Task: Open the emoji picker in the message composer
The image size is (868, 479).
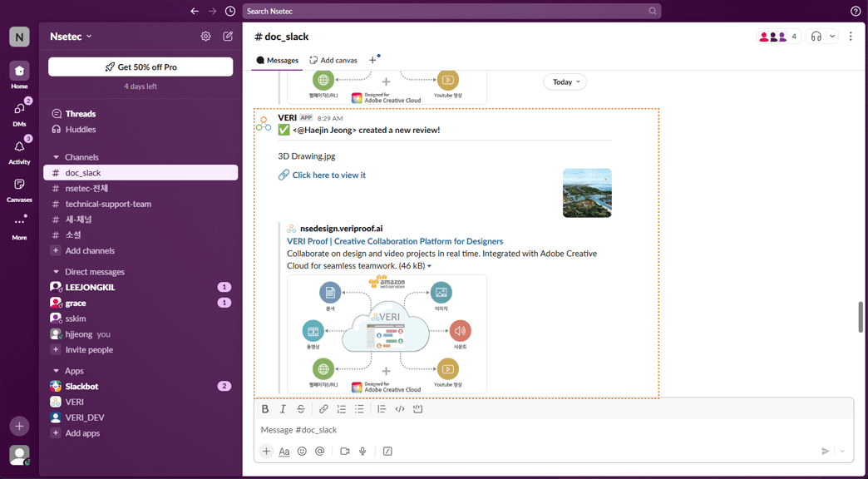Action: [x=301, y=451]
